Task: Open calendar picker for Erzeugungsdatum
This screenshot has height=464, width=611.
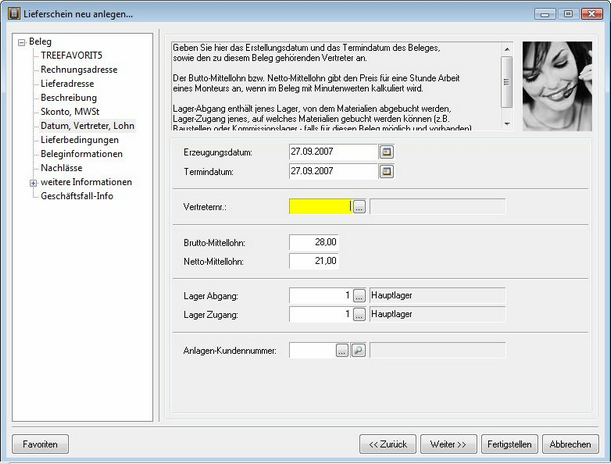Action: (x=387, y=151)
